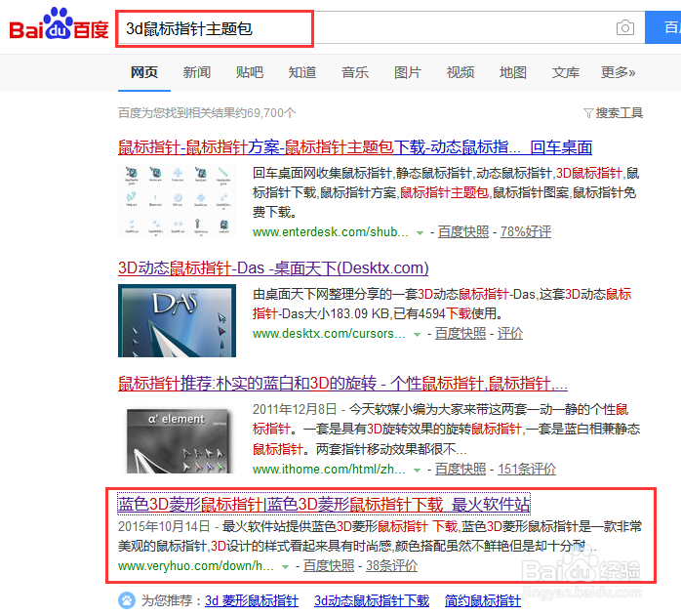Open 蓝色3D菱形鼠标指针 最火软件站 result
Image resolution: width=681 pixels, height=616 pixels.
(x=324, y=505)
